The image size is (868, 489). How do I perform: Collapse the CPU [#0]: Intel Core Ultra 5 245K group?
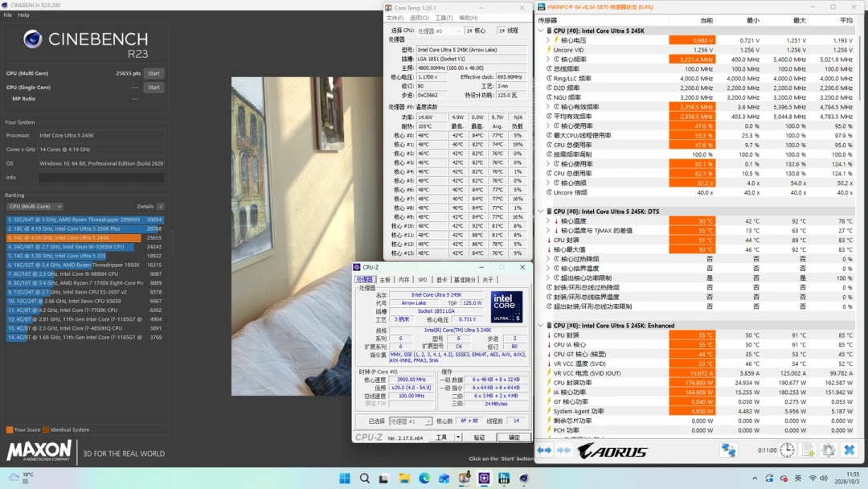point(541,31)
